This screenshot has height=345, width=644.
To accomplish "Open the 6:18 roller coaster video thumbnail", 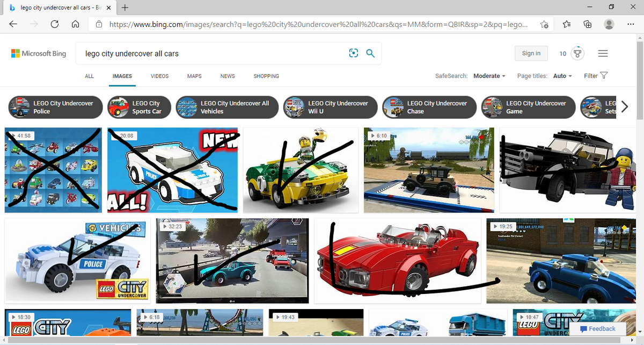I will (x=199, y=322).
